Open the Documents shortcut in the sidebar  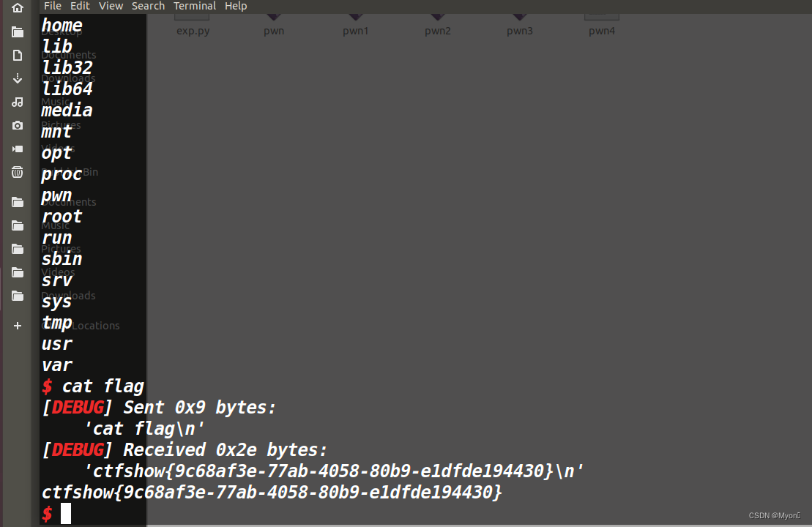click(x=18, y=55)
